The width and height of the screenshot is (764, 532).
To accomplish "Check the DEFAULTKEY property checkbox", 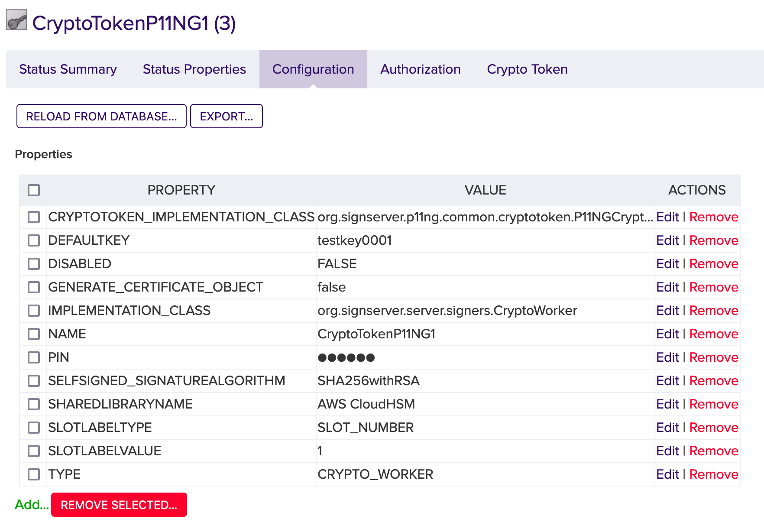I will pos(34,240).
